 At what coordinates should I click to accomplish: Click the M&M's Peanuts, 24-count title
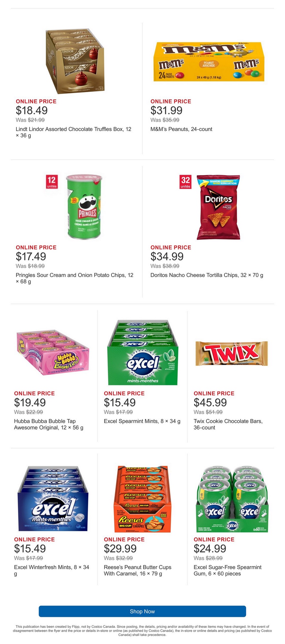tap(181, 129)
